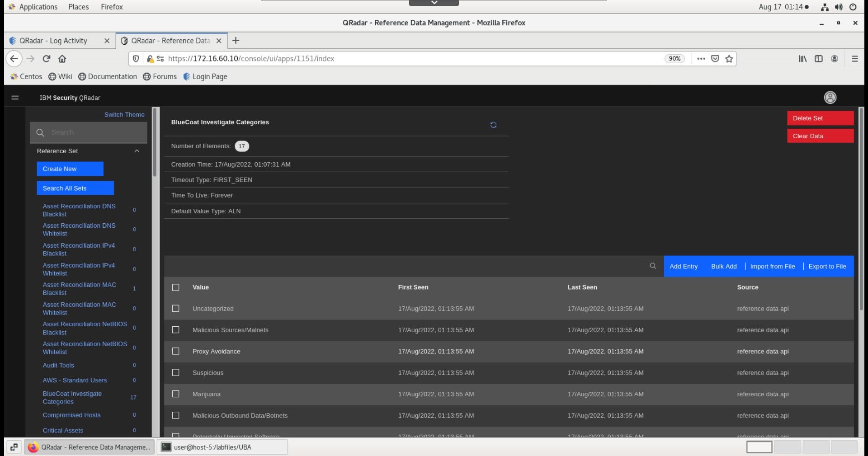
Task: Click Import from File
Action: point(772,266)
